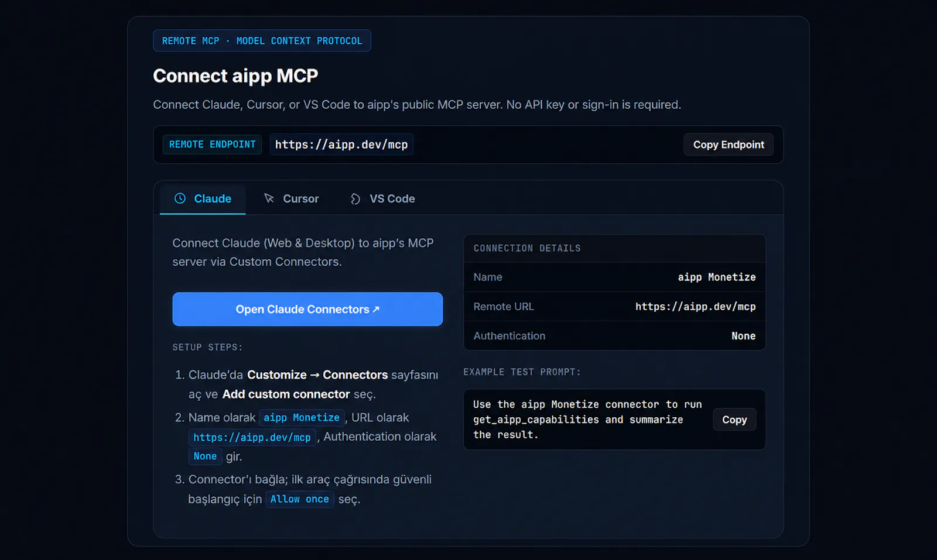Click the VS Code logo icon
This screenshot has height=560, width=937.
[x=355, y=199]
